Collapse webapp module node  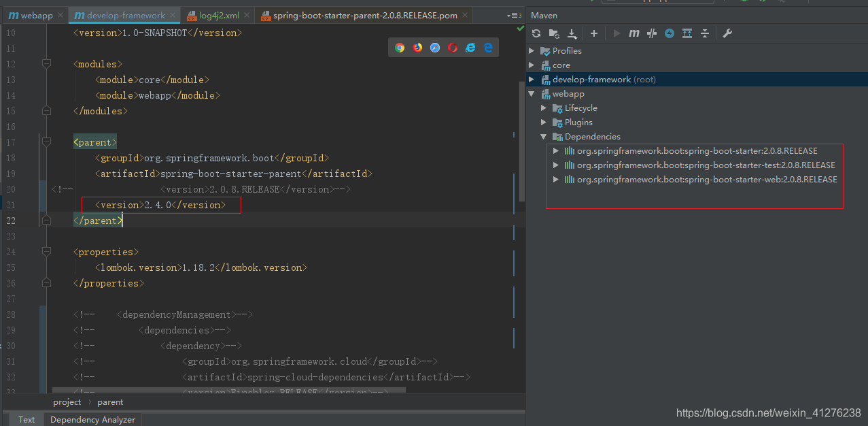coord(532,94)
